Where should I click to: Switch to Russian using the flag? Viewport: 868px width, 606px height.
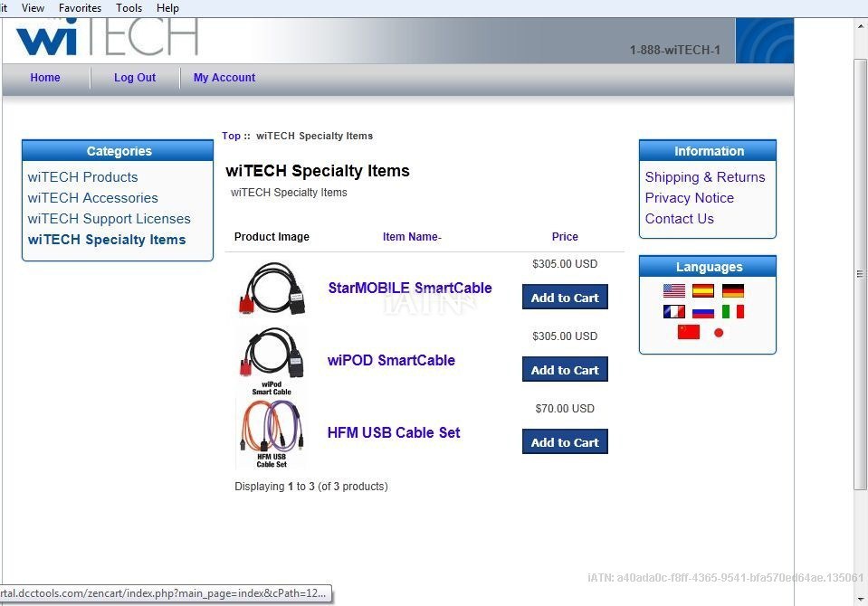click(703, 311)
